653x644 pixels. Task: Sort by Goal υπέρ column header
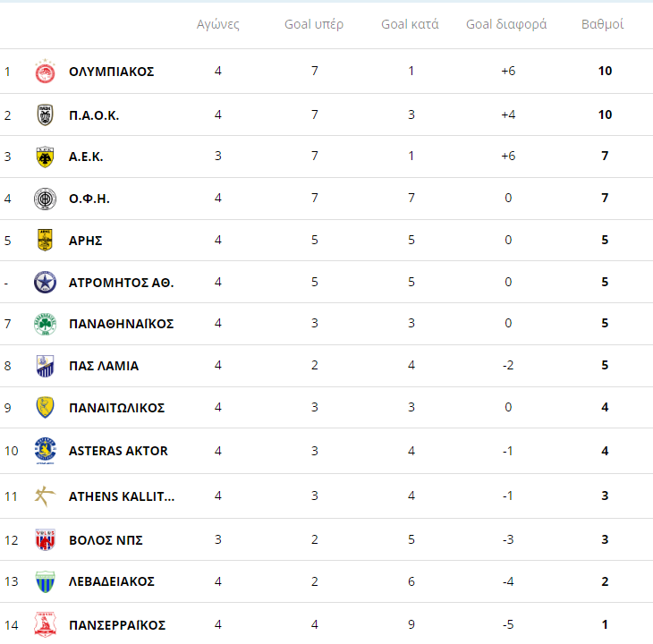click(314, 24)
